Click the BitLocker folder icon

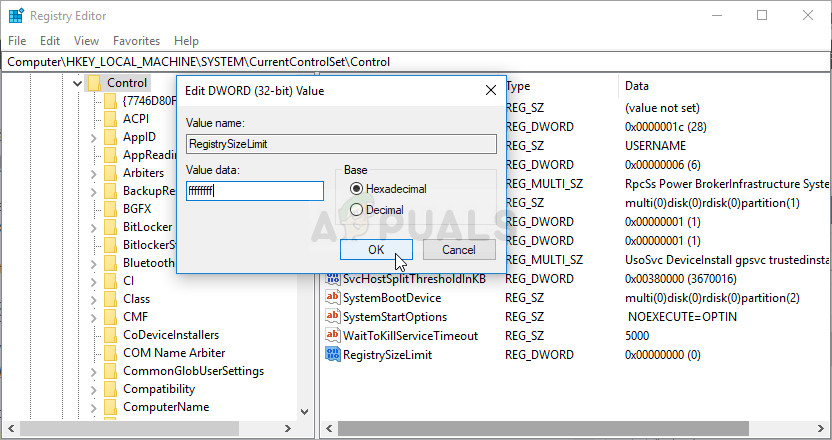click(110, 227)
